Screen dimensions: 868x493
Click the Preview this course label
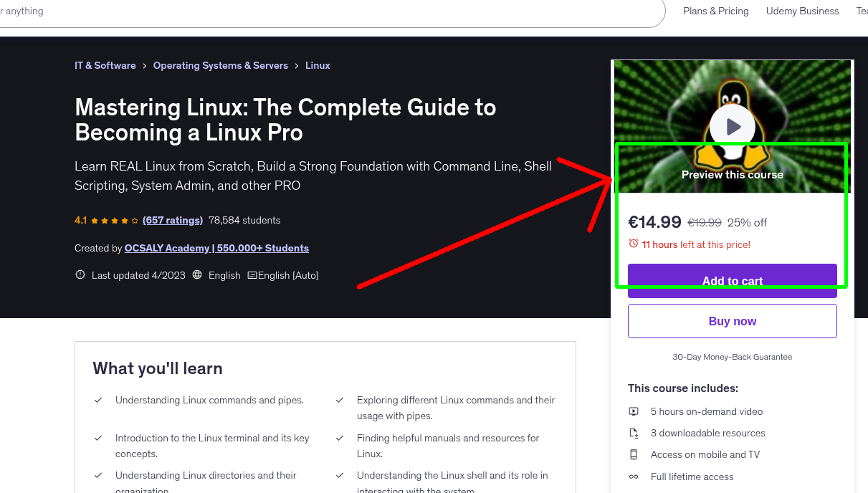coord(732,174)
